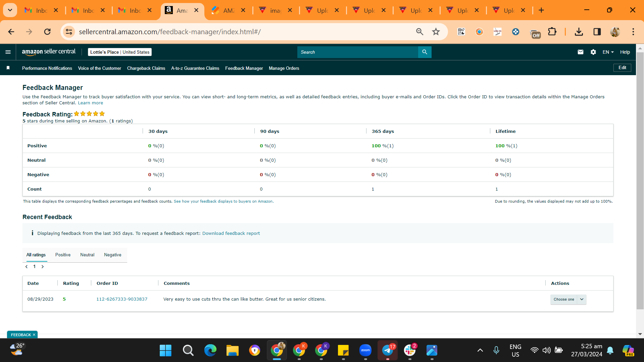This screenshot has height=362, width=644.
Task: Close the active Amazon browser tab
Action: [196, 10]
